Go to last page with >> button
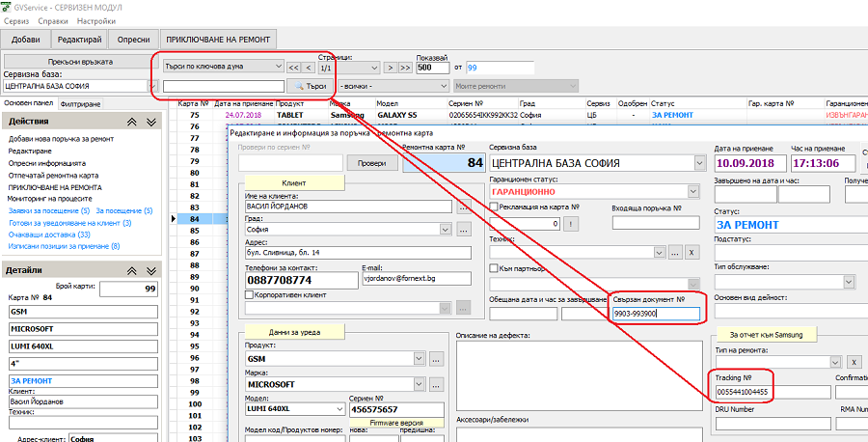 click(405, 68)
